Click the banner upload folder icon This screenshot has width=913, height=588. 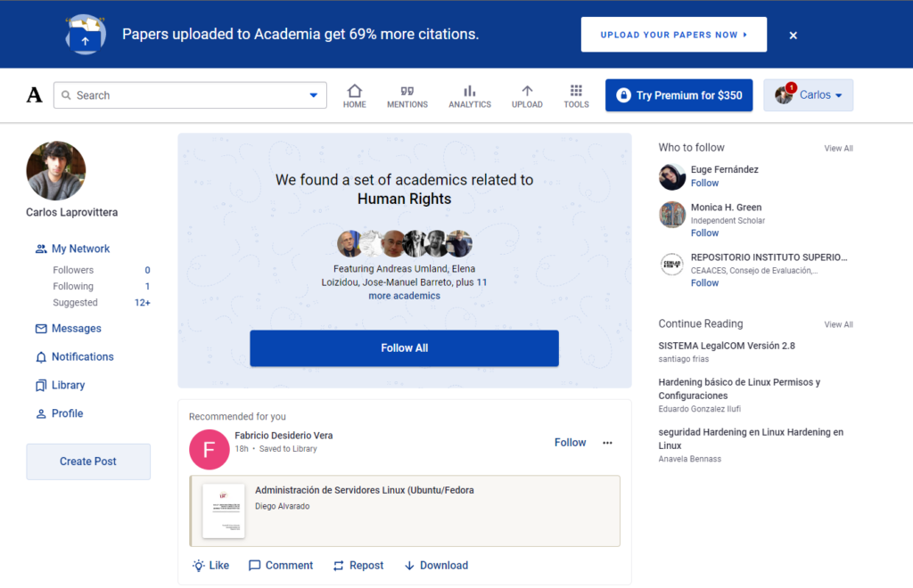click(x=85, y=35)
